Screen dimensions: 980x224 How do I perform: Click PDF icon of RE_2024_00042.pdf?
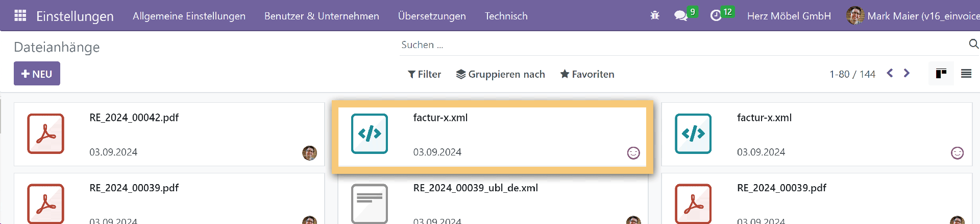[45, 134]
